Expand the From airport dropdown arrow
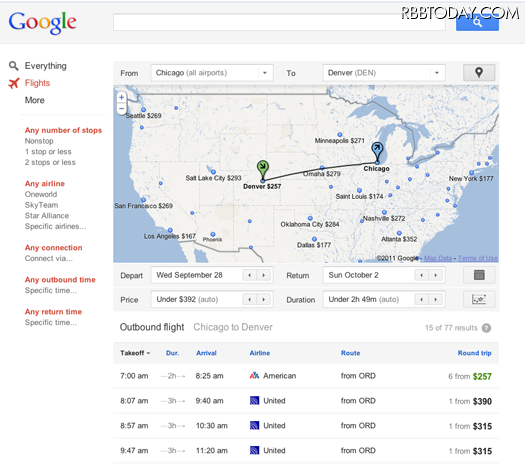This screenshot has height=468, width=525. tap(265, 73)
